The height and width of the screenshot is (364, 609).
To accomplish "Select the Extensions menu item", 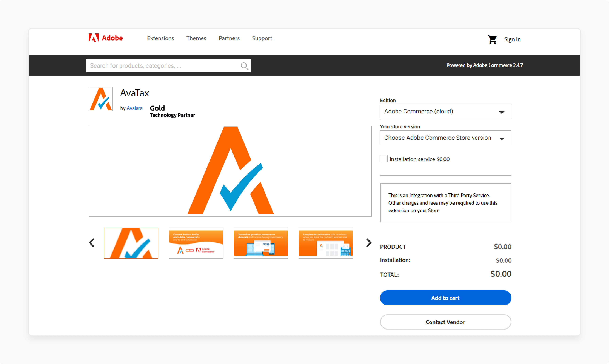I will 160,38.
